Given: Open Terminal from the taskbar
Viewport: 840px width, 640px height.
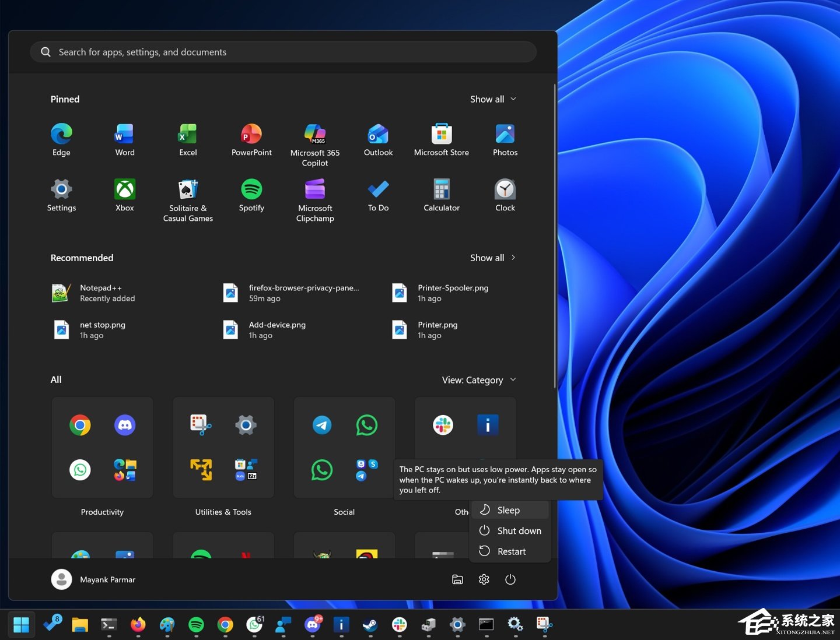Looking at the screenshot, I should [x=108, y=625].
